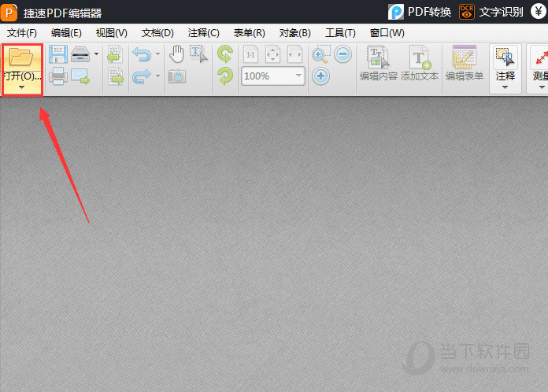The image size is (548, 392).
Task: Expand the redo history dropdown arrow
Action: click(x=157, y=76)
